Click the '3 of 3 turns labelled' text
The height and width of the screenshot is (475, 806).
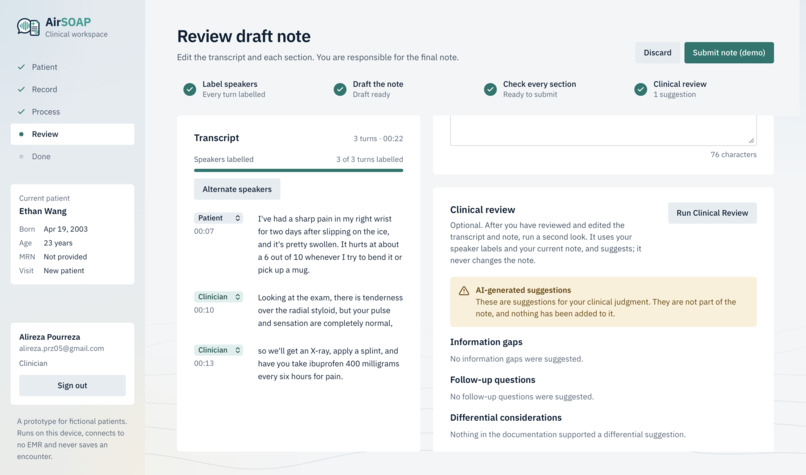370,159
